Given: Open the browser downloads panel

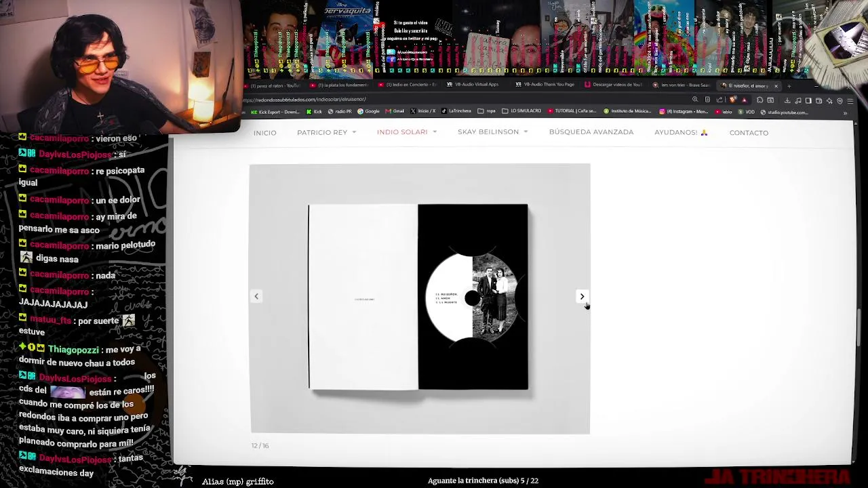Looking at the screenshot, I should (x=787, y=100).
